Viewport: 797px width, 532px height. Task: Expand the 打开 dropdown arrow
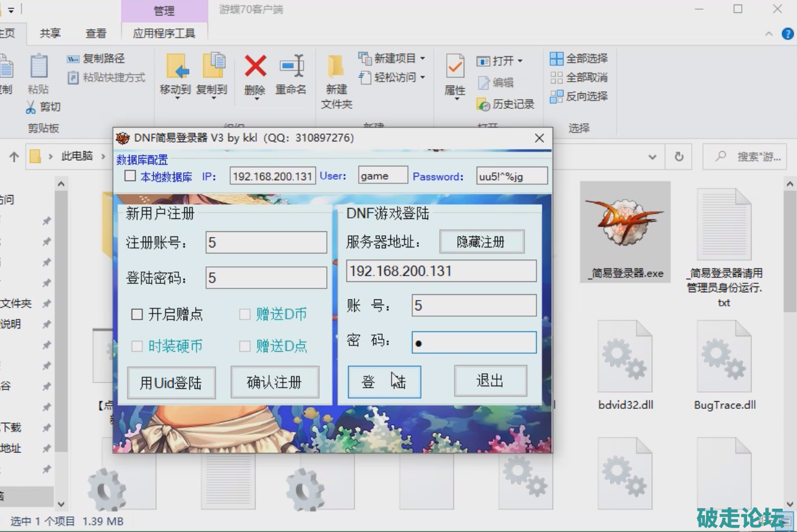(x=520, y=61)
